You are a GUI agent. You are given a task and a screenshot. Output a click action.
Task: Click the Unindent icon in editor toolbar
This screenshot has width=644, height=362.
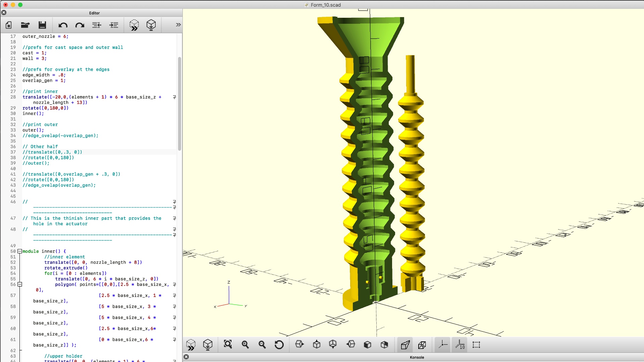pos(97,25)
